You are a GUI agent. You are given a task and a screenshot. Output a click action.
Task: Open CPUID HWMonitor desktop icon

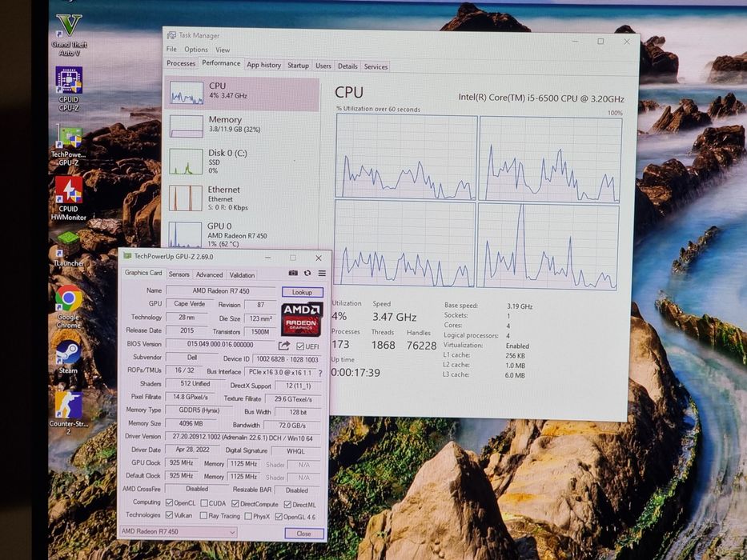click(69, 198)
